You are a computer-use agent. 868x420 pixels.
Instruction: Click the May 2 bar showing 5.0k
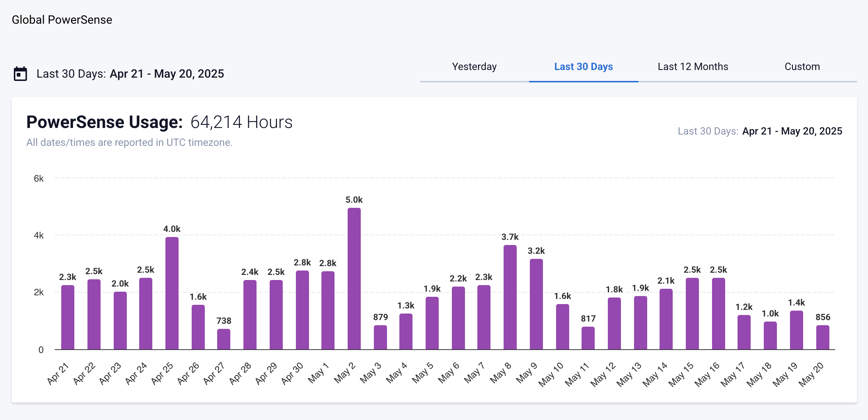354,279
